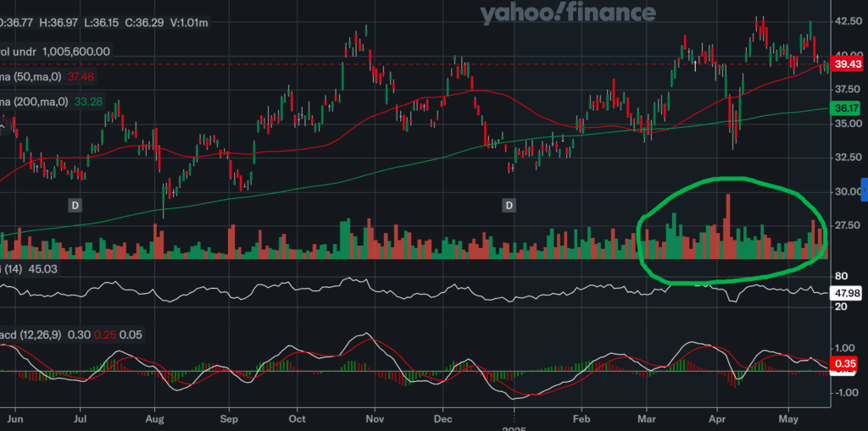The image size is (868, 431).
Task: Select the RSI (14) indicator label
Action: [x=21, y=268]
